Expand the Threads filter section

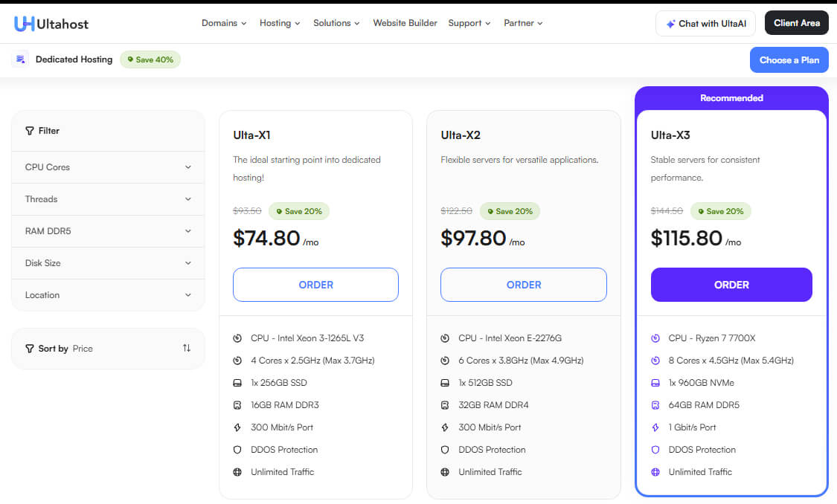coord(108,198)
